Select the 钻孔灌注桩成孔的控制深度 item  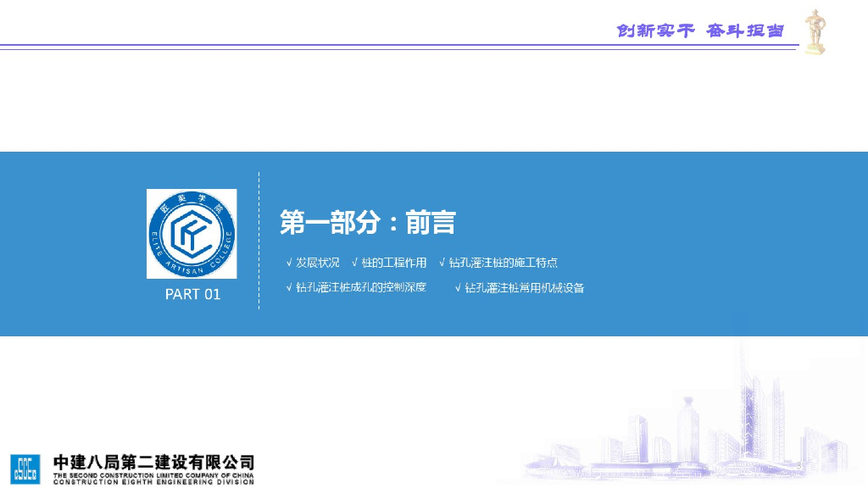(361, 288)
